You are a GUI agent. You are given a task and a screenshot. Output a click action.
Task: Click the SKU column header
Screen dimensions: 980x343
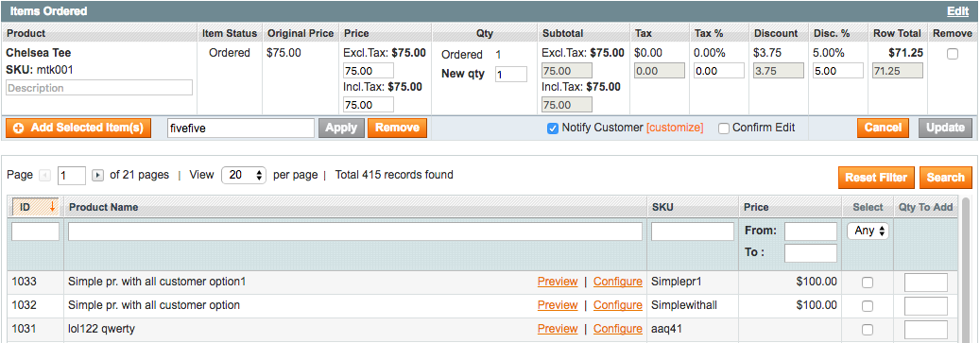[x=662, y=207]
